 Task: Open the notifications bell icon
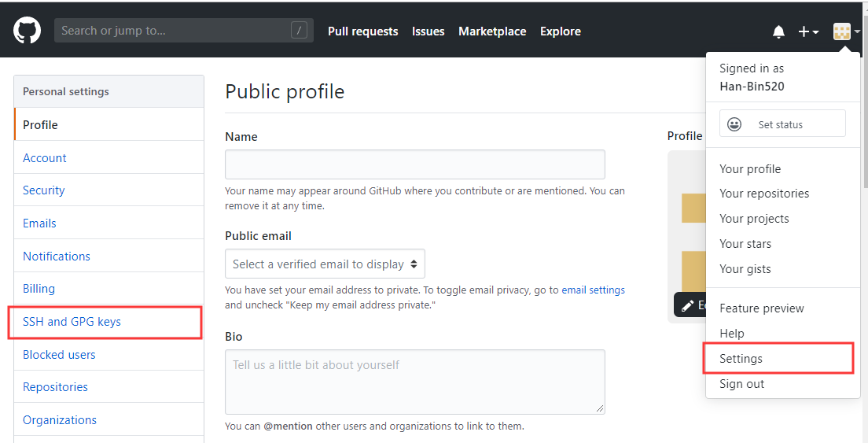pyautogui.click(x=778, y=31)
